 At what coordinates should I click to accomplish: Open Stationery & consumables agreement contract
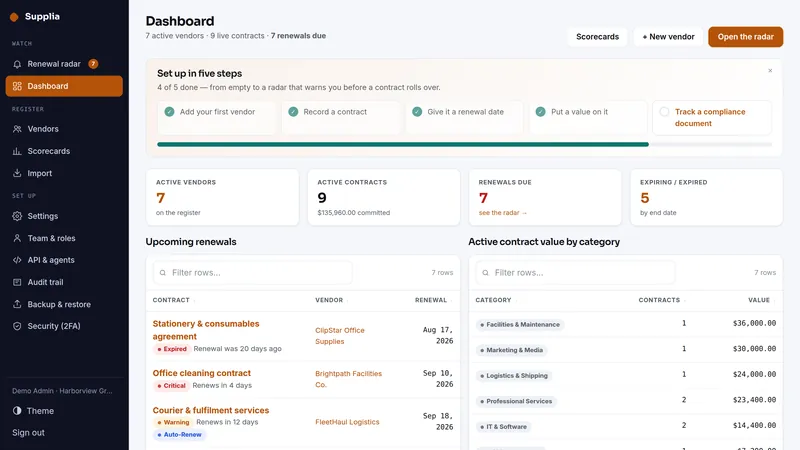[x=206, y=330]
